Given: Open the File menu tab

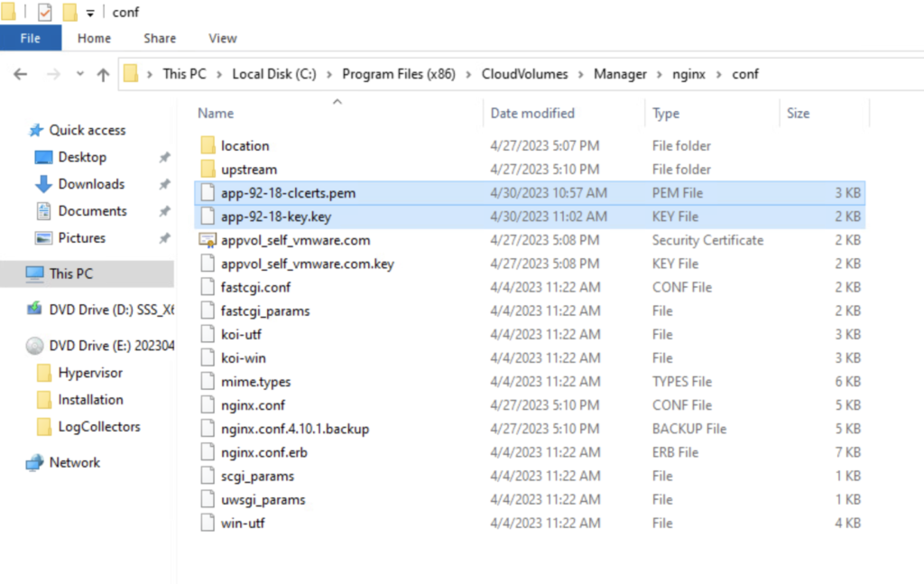Looking at the screenshot, I should pos(30,38).
